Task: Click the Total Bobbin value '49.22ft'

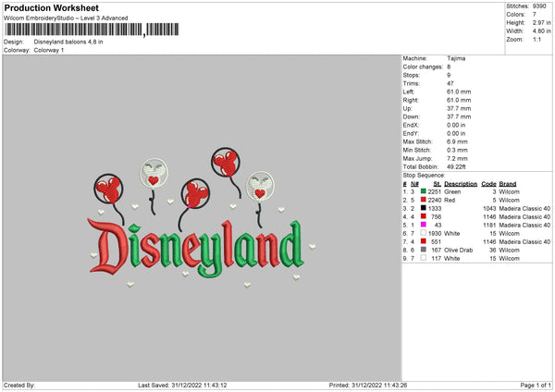Action: (456, 166)
